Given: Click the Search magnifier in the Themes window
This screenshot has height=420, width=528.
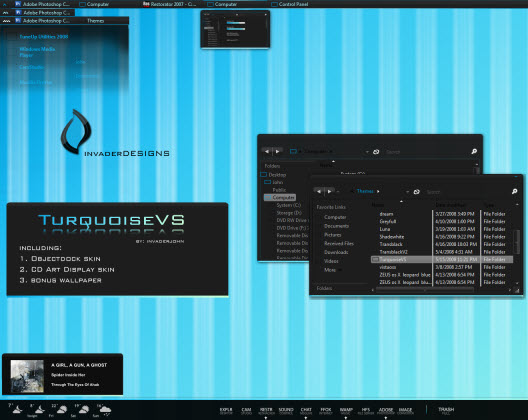Looking at the screenshot, I should coord(515,191).
